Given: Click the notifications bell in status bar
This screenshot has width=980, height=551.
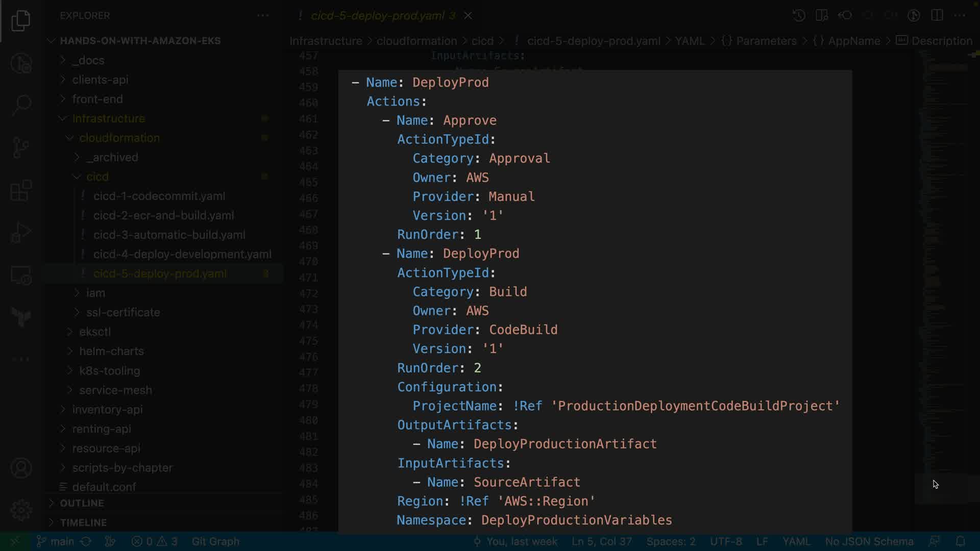Looking at the screenshot, I should coord(960,541).
